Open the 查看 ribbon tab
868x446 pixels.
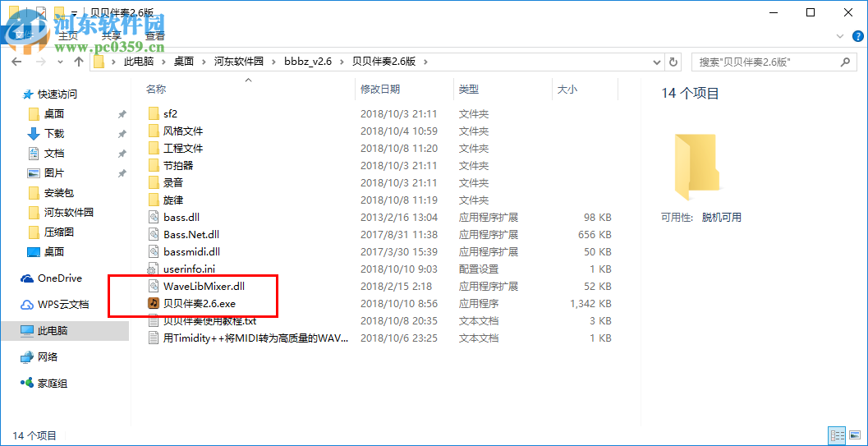(155, 36)
